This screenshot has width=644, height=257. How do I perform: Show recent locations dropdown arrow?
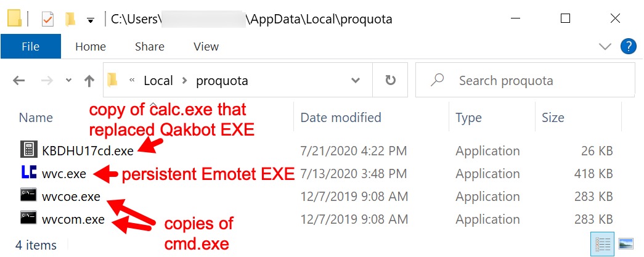(x=68, y=81)
